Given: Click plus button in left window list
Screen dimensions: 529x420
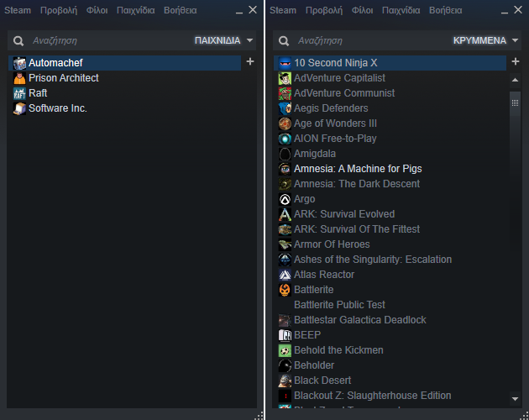Looking at the screenshot, I should tap(250, 61).
